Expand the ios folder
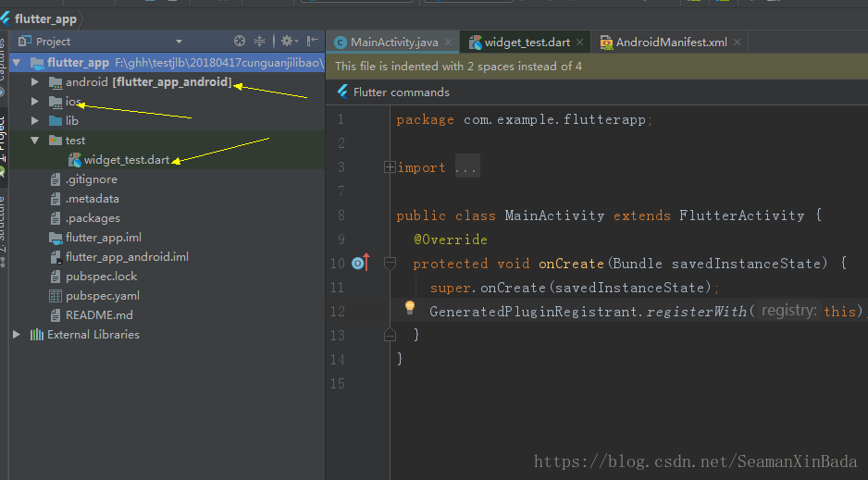Image resolution: width=868 pixels, height=480 pixels. click(x=35, y=101)
